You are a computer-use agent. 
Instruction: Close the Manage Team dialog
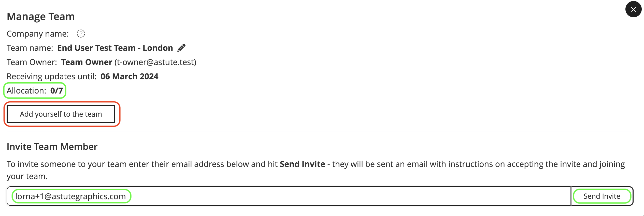(633, 9)
